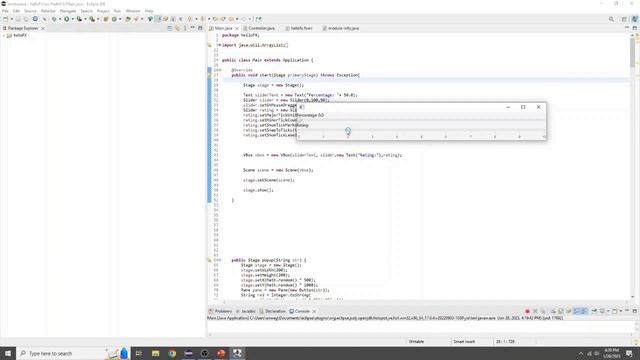Open the Project menu

coord(103,11)
